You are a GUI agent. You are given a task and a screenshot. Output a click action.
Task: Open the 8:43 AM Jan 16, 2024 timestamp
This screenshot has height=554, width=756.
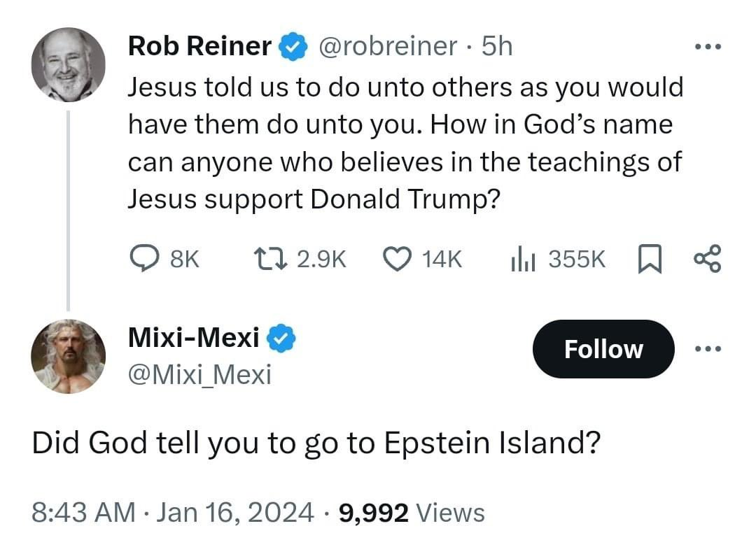click(173, 513)
